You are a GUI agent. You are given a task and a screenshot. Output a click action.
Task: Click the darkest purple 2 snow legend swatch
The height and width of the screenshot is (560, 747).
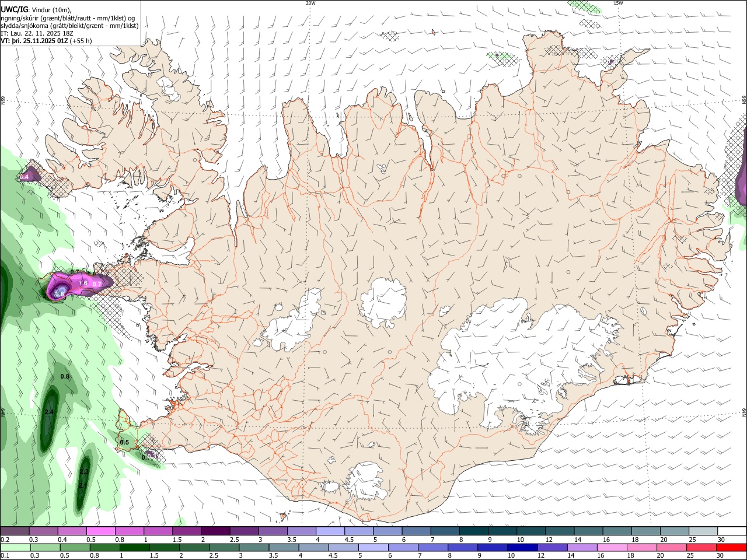coord(215,531)
